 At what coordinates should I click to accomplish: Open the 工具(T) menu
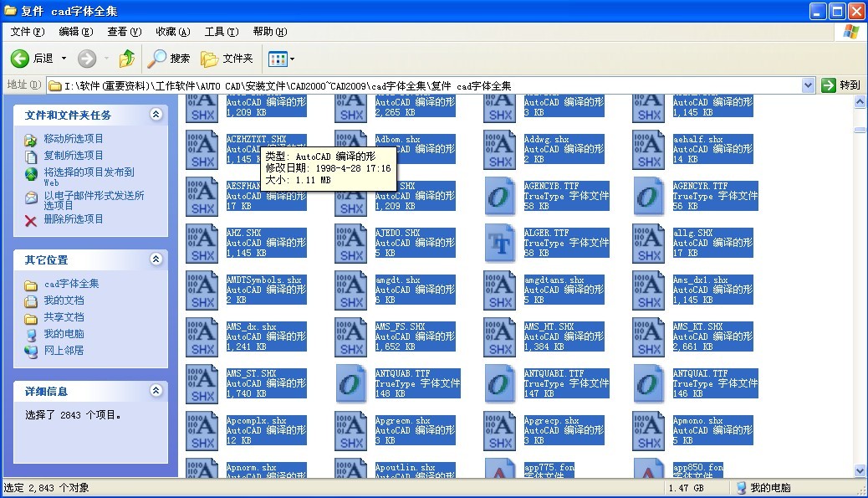(x=222, y=32)
